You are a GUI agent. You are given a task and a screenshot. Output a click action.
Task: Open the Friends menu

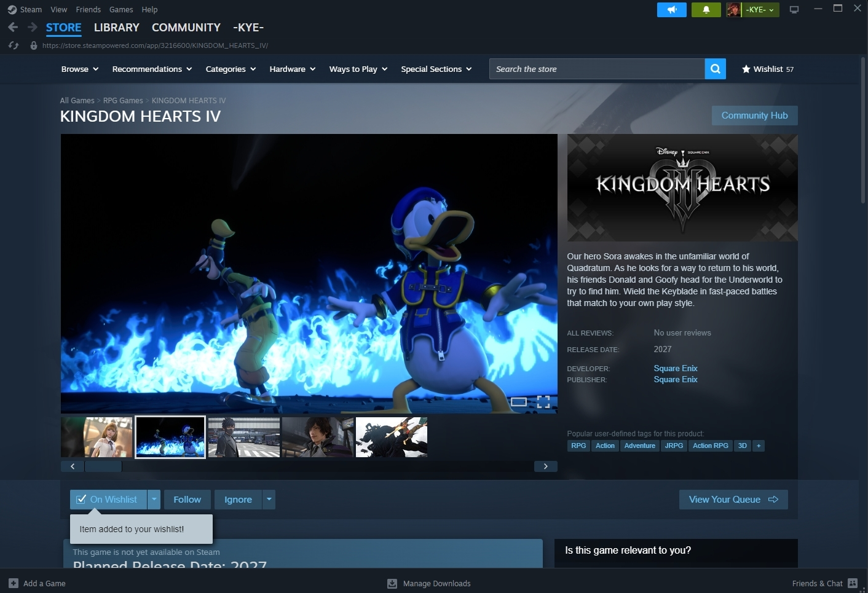[x=89, y=10]
